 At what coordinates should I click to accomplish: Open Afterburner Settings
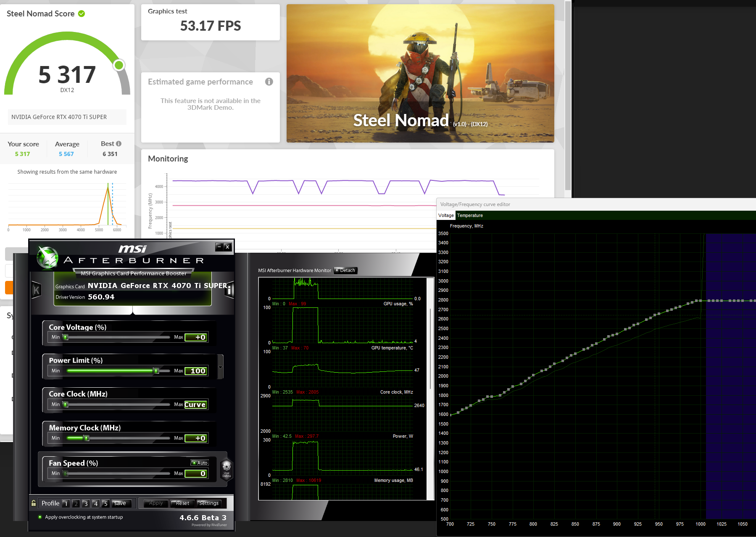pos(209,503)
